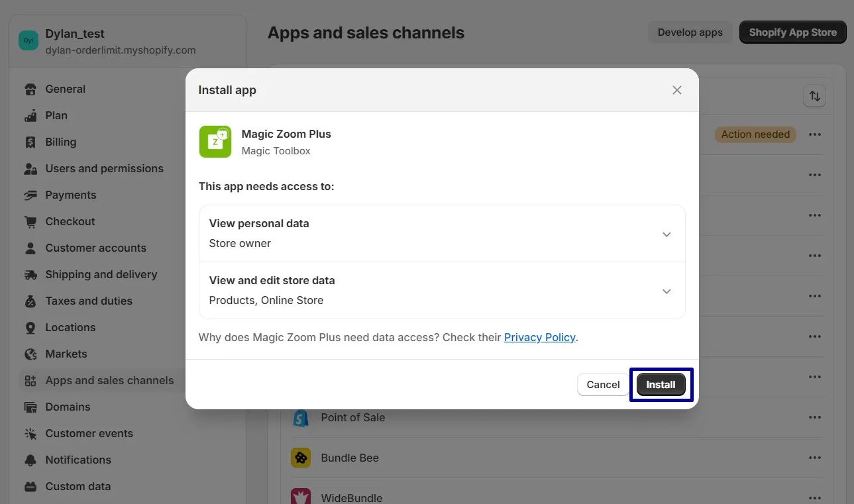
Task: Open Billing settings
Action: point(60,142)
